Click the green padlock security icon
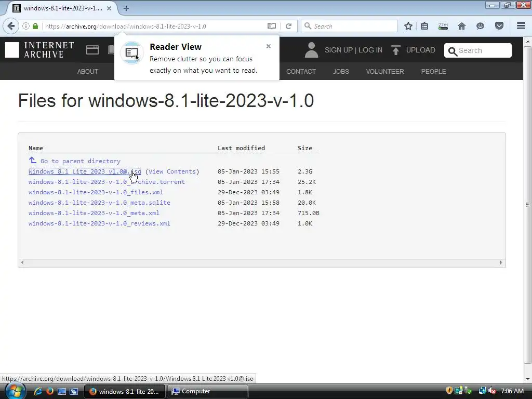This screenshot has height=399, width=532. click(35, 26)
